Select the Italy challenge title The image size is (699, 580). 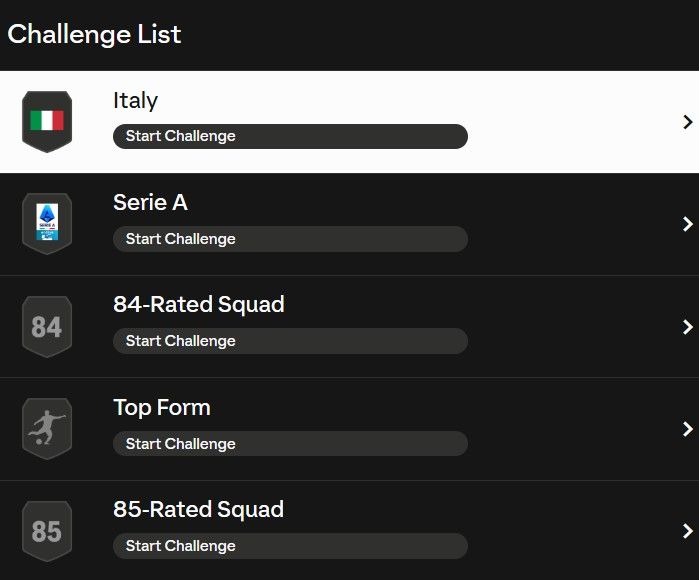(x=135, y=101)
